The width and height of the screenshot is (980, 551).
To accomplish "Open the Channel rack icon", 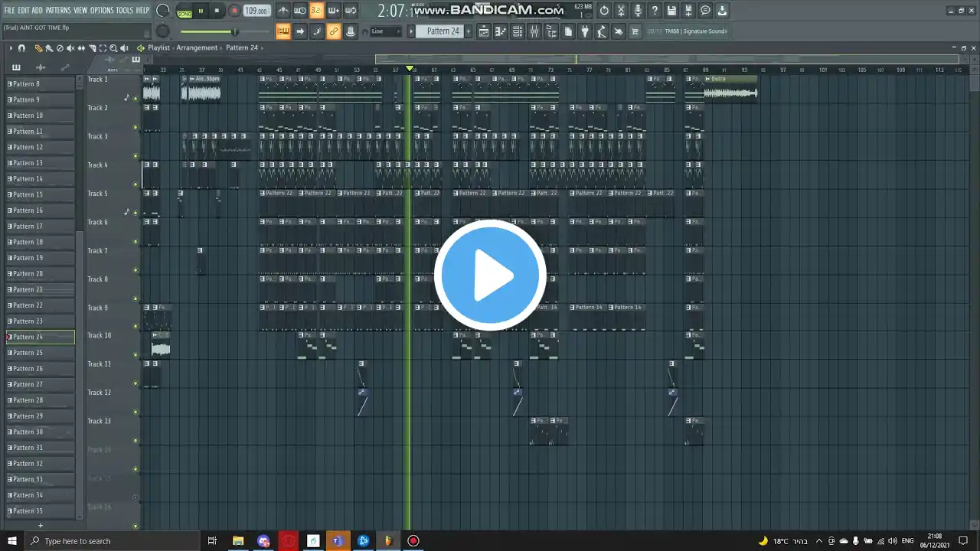I will point(518,31).
